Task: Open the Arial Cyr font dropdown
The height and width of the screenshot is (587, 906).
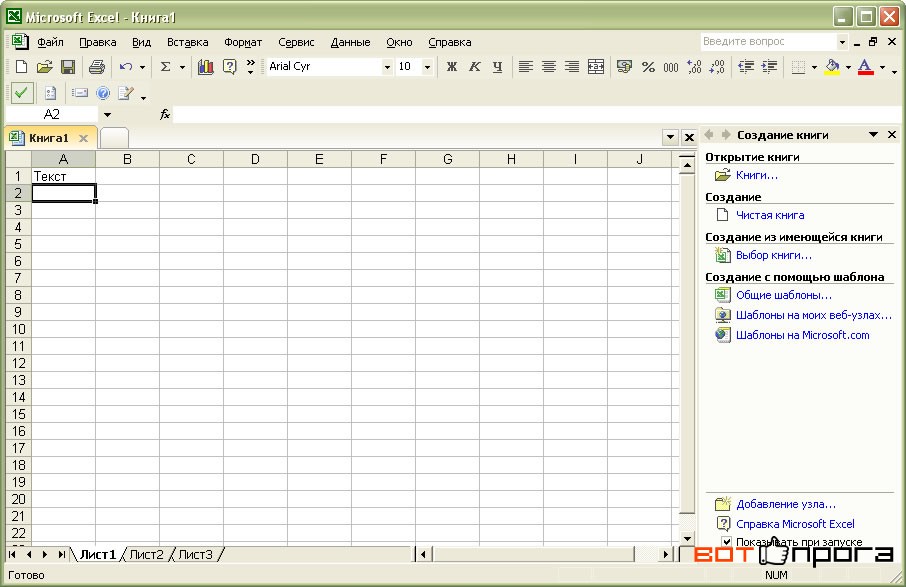Action: click(387, 67)
